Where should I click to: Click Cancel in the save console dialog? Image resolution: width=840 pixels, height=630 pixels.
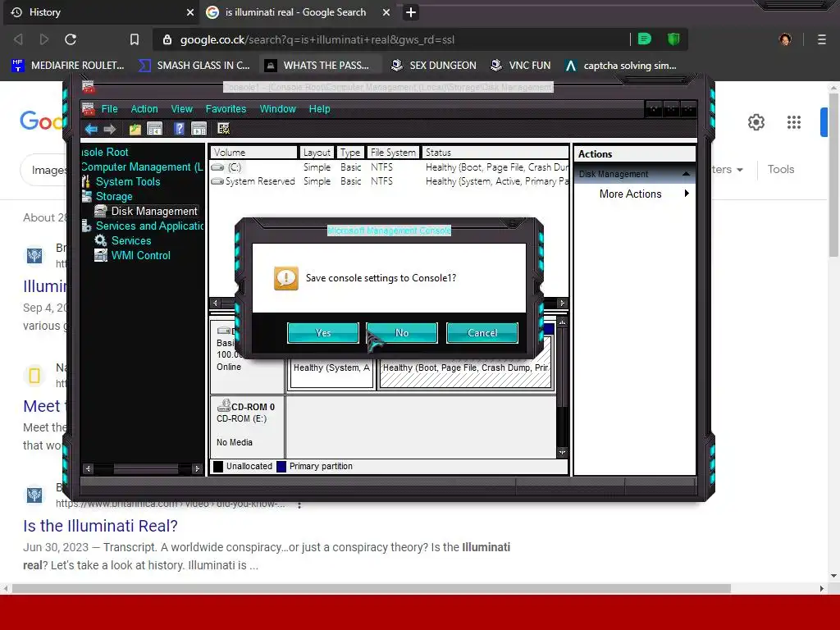point(482,333)
